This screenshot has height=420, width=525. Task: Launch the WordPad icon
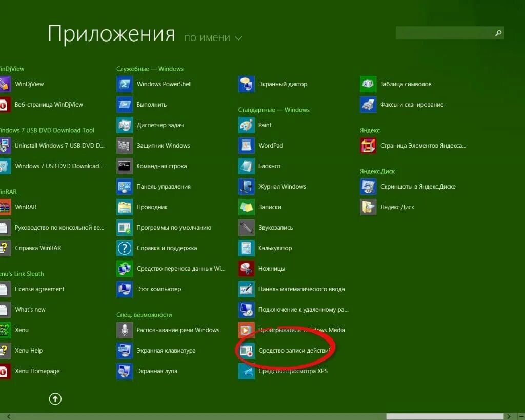[x=247, y=145]
